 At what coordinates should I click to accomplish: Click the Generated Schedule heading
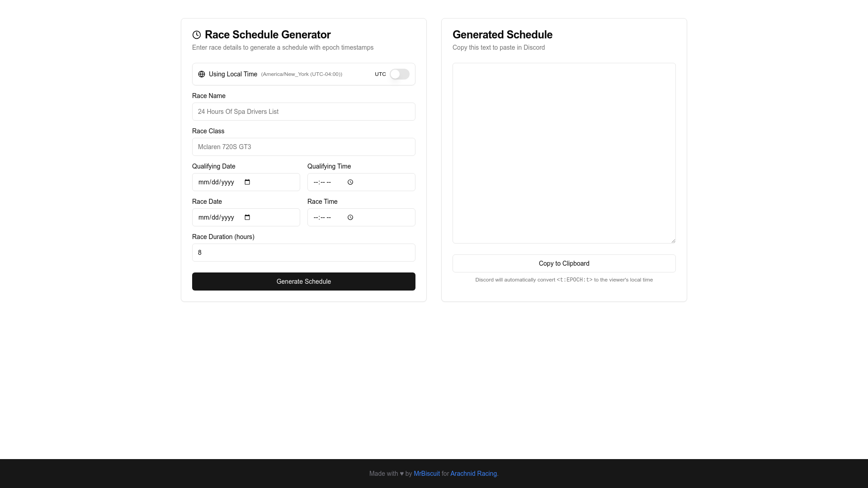pyautogui.click(x=502, y=35)
